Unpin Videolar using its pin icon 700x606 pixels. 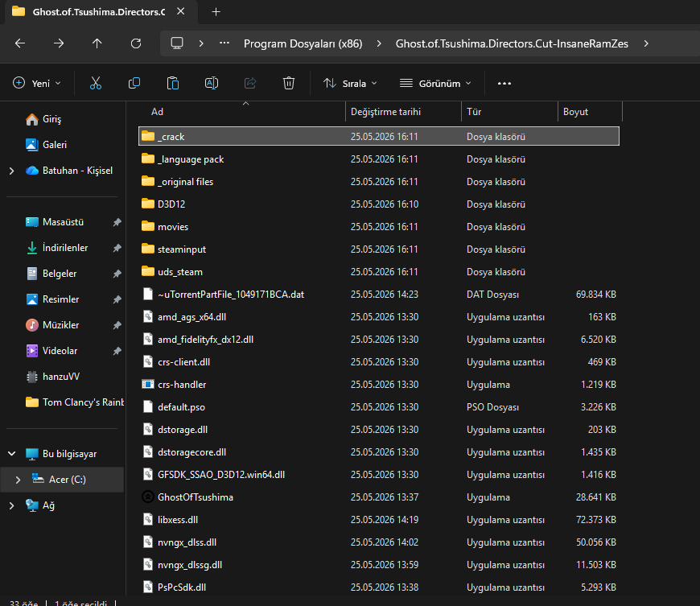click(x=117, y=351)
